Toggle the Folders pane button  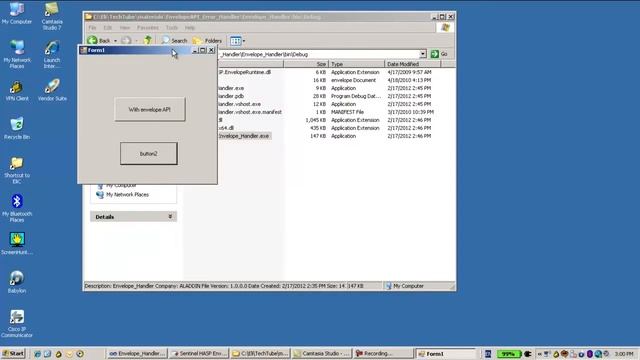[x=207, y=40]
